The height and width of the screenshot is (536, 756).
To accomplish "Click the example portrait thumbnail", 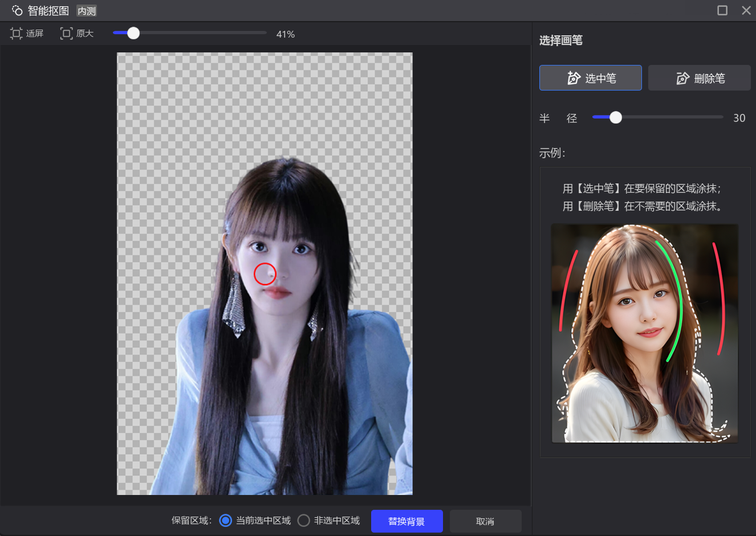I will [x=645, y=333].
